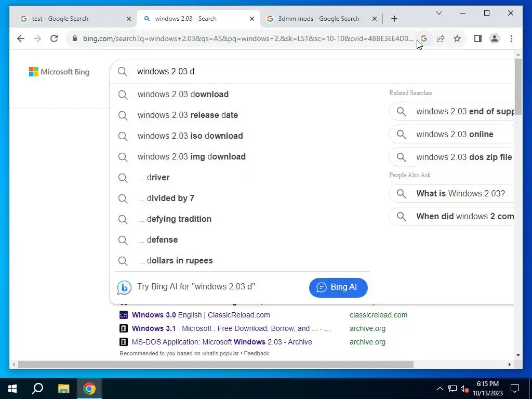Image resolution: width=532 pixels, height=399 pixels.
Task: Open a new tab with the plus button
Action: click(x=394, y=19)
